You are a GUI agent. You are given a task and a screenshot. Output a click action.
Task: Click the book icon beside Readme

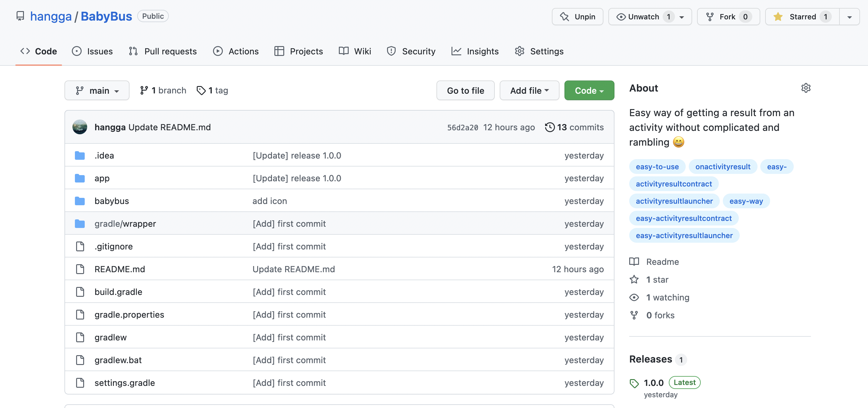(634, 262)
